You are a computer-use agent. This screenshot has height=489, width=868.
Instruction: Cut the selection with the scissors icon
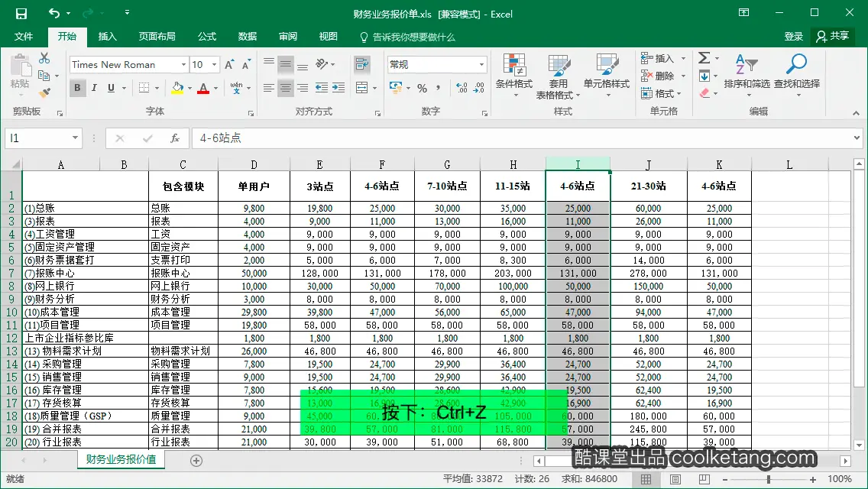(44, 58)
